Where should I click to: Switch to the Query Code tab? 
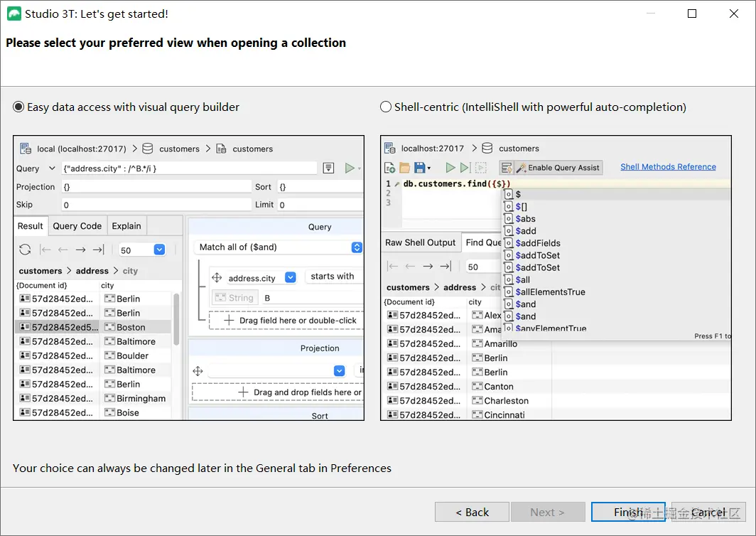tap(77, 226)
